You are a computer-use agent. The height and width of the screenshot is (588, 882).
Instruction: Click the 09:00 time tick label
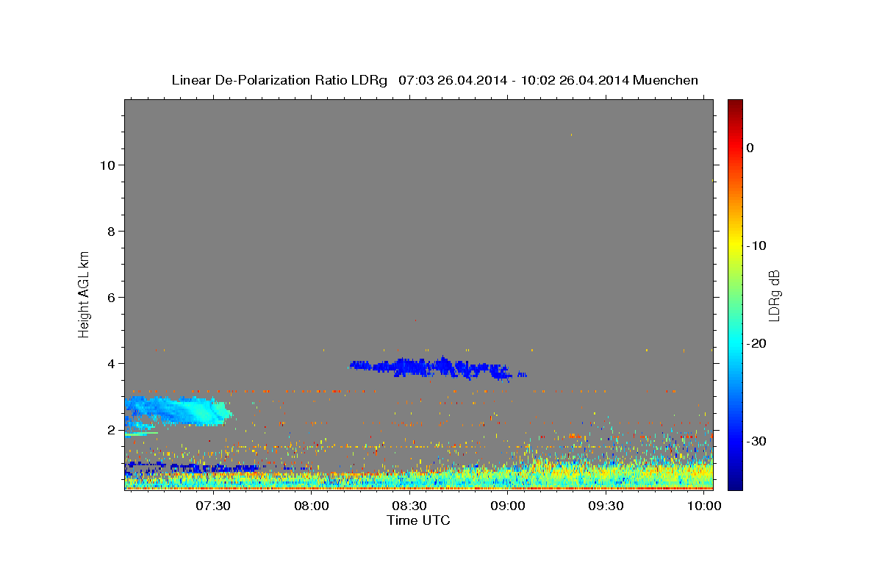click(508, 506)
